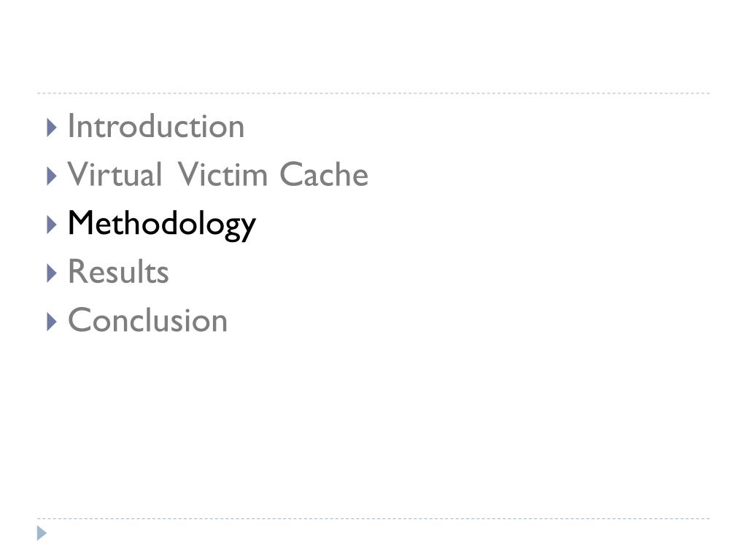Jump to the Conclusion item

[147, 320]
